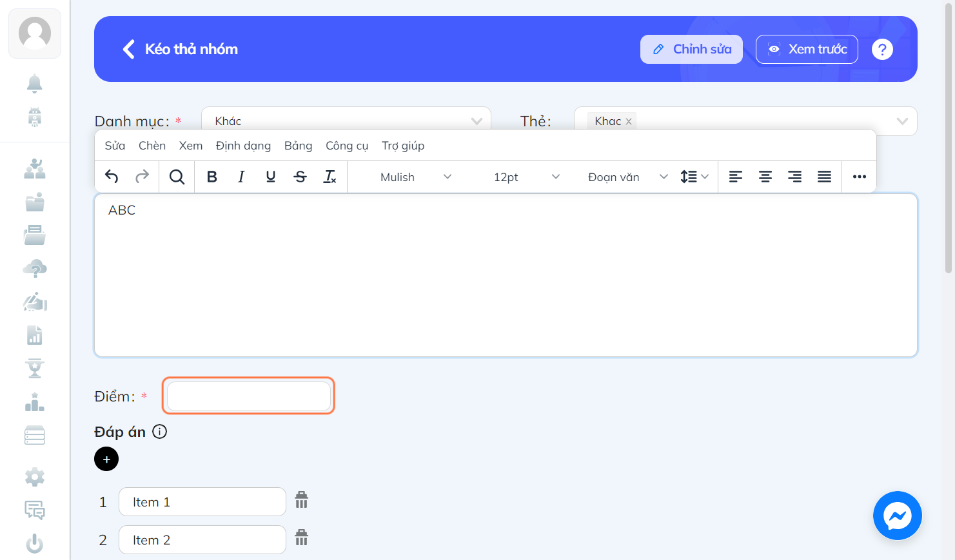955x560 pixels.
Task: Click the Item 1 answer field
Action: pos(202,502)
